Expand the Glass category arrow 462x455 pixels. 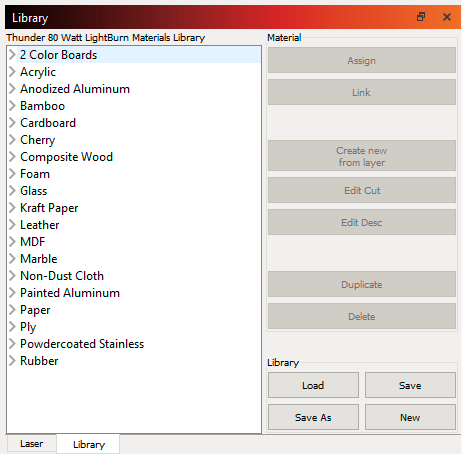[12, 191]
